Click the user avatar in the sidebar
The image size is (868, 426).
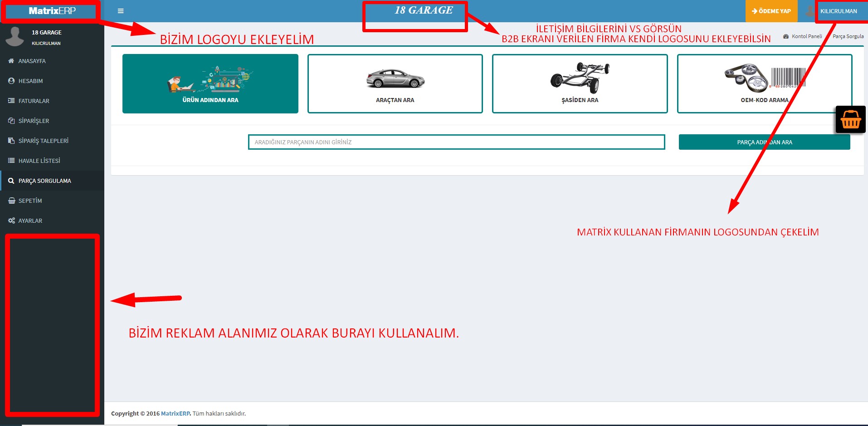click(x=15, y=36)
